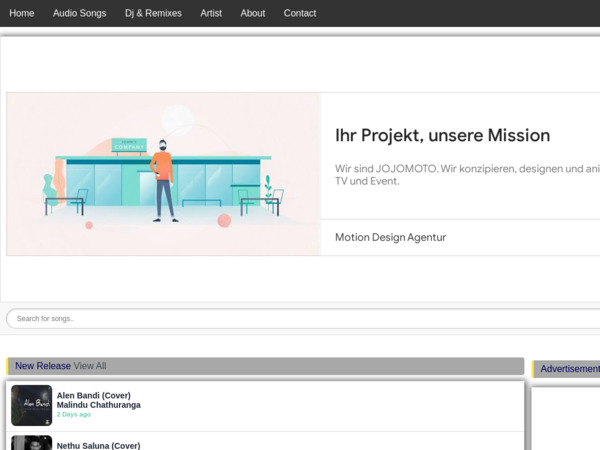This screenshot has width=600, height=450.
Task: Go to the Audio Songs page
Action: tap(80, 13)
